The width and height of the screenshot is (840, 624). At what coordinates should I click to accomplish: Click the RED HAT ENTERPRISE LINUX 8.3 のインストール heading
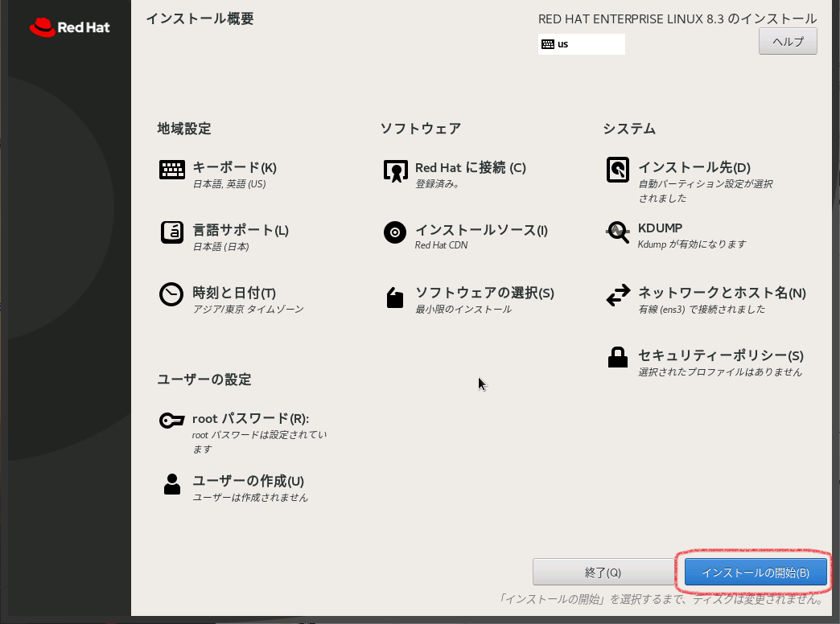677,19
